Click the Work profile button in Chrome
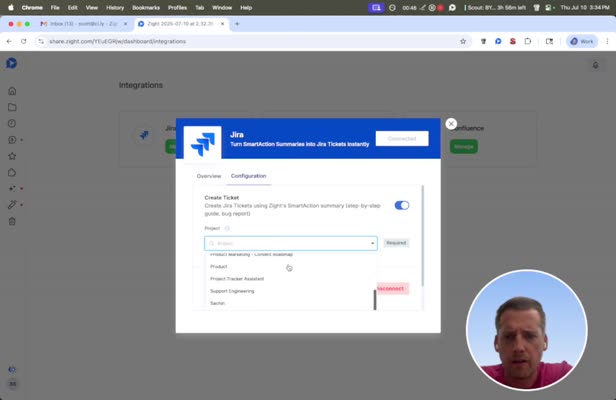The image size is (616, 400). [x=582, y=41]
